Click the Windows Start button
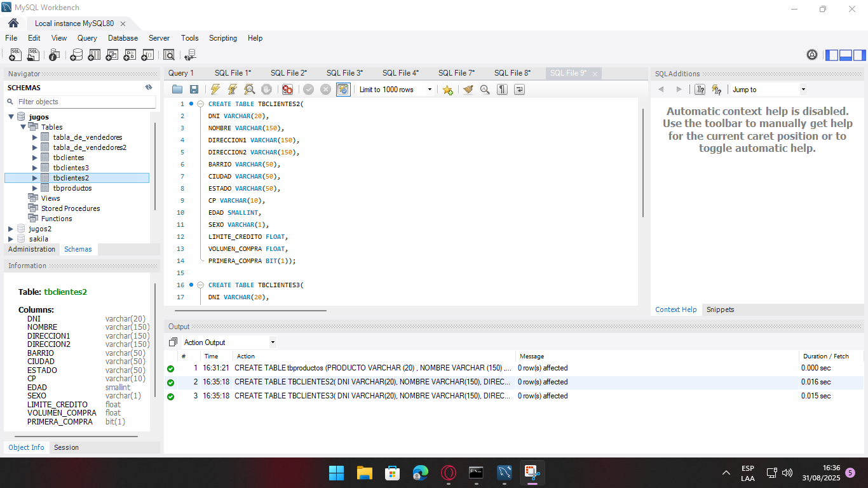 coord(336,473)
